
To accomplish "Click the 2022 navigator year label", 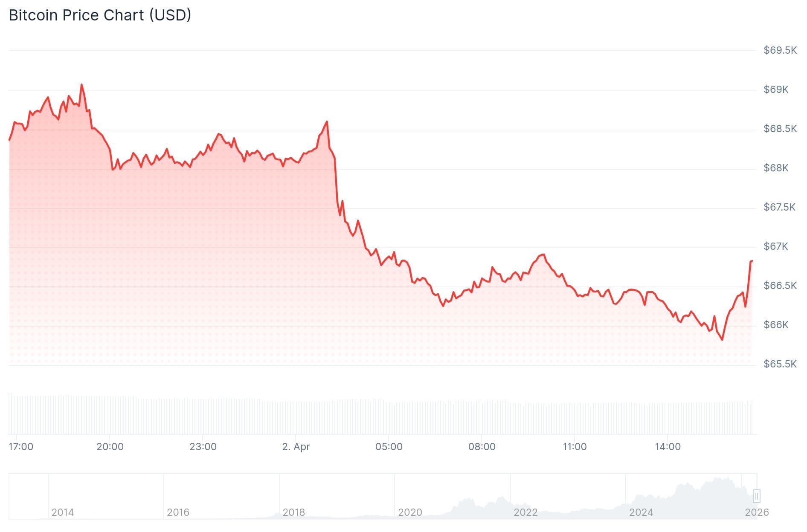I will [x=525, y=512].
